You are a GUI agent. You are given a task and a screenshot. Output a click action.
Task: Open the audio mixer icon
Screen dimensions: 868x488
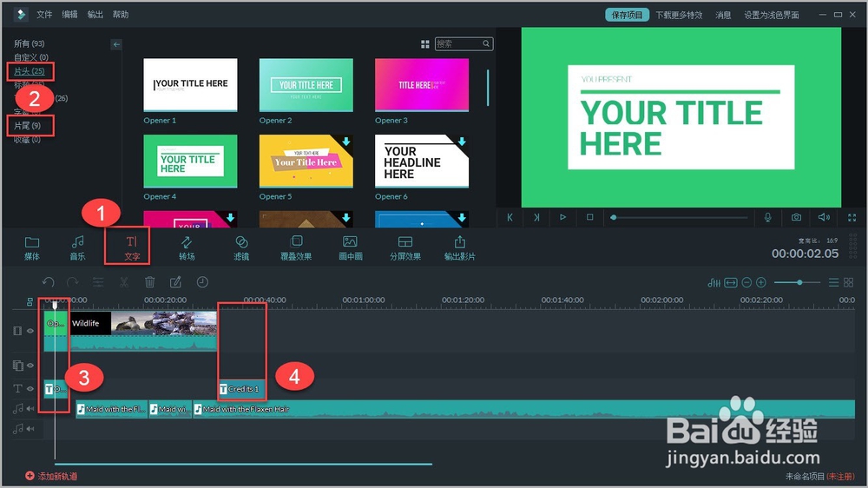pyautogui.click(x=714, y=283)
